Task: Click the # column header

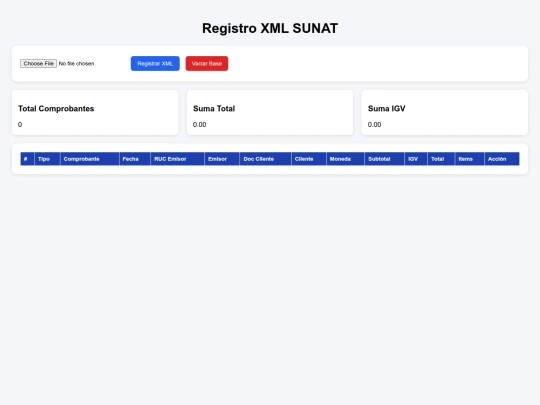Action: (27, 159)
